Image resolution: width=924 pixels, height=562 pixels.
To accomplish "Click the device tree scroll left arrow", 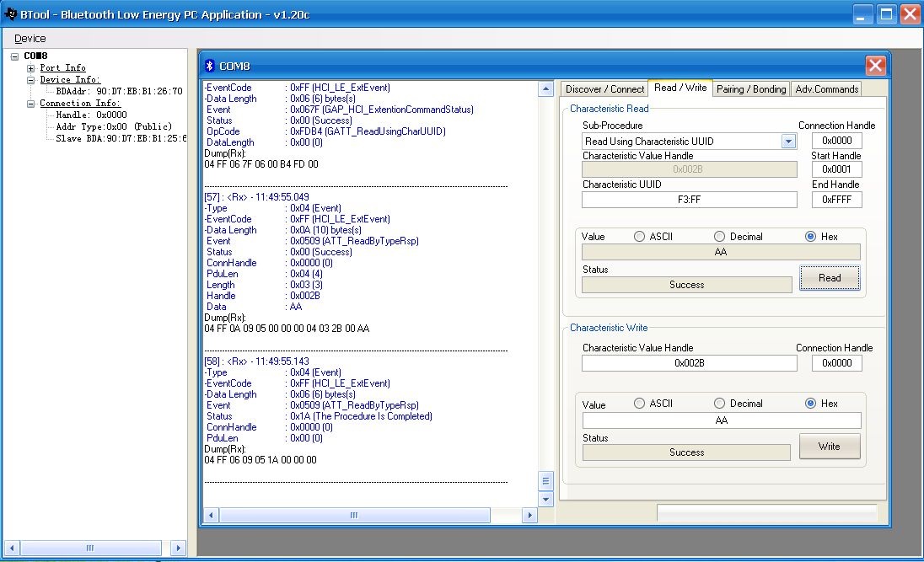I will click(x=12, y=548).
